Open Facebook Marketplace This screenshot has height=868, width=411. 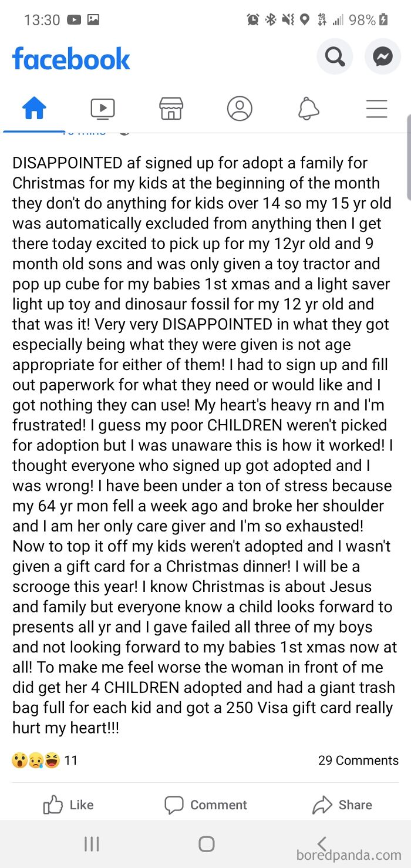[x=171, y=108]
